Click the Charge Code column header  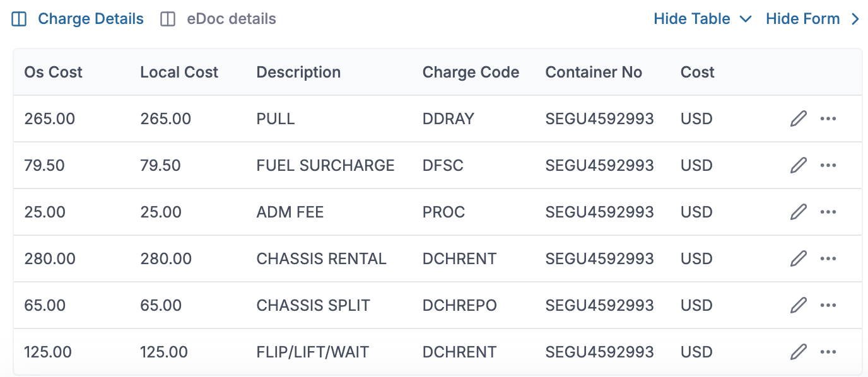[x=471, y=72]
